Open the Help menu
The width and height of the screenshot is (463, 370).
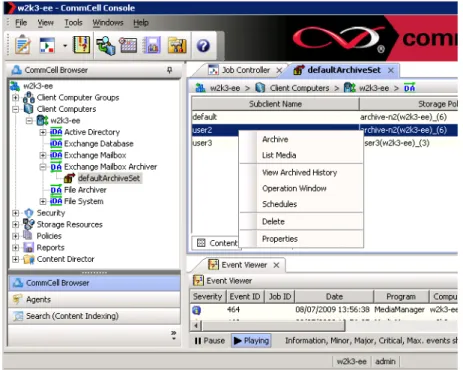point(141,23)
